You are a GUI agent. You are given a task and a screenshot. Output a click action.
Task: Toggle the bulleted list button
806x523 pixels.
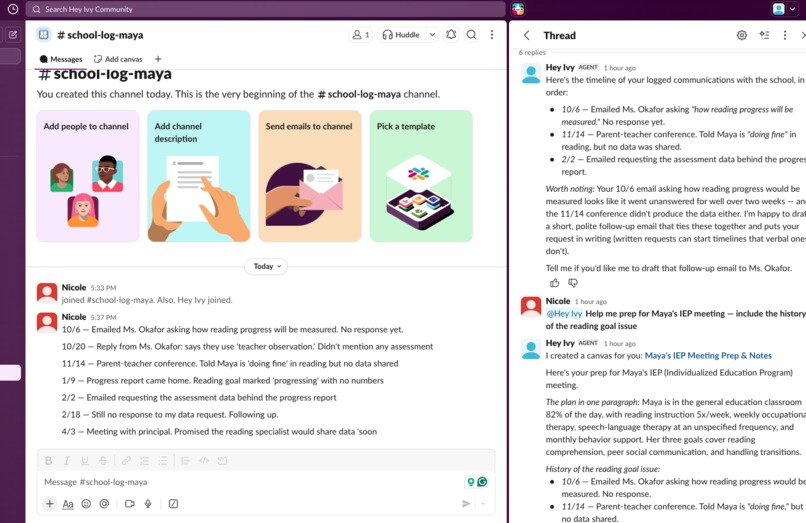pyautogui.click(x=162, y=461)
